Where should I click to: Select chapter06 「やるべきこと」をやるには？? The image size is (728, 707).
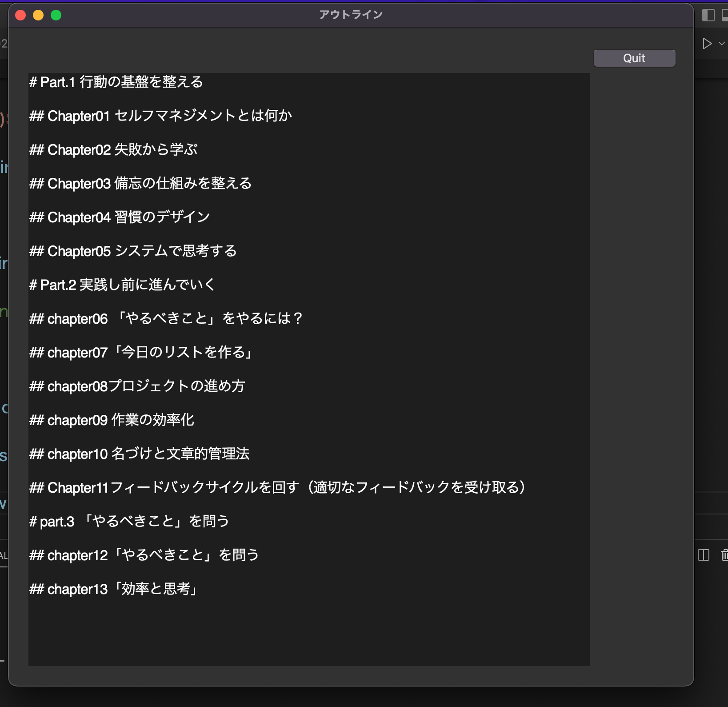click(x=166, y=318)
